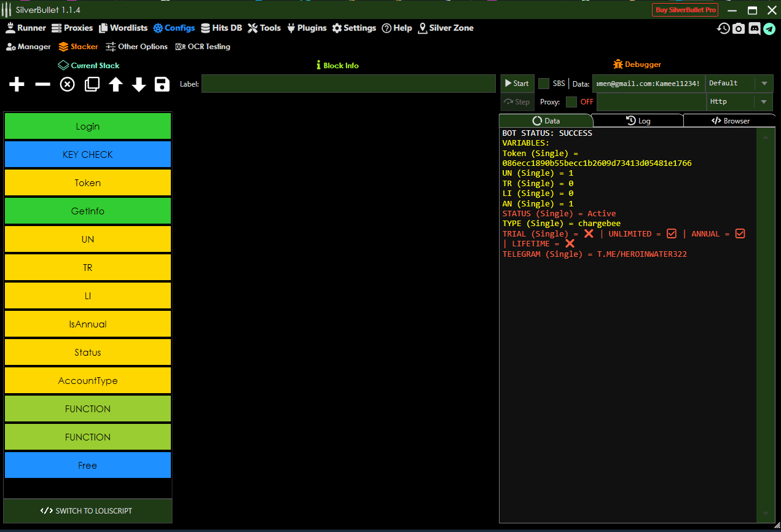781x532 pixels.
Task: Switch to the Log tab
Action: pos(638,121)
